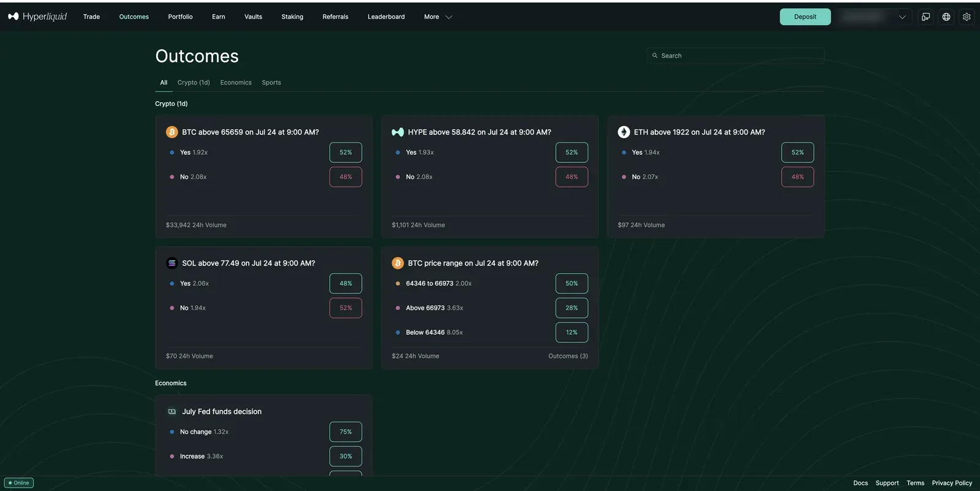Click the Hyperliquid logo

coord(37,17)
